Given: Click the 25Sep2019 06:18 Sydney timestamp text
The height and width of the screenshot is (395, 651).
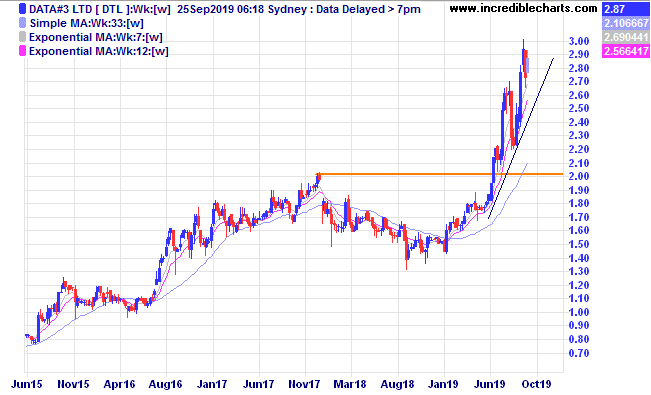Looking at the screenshot, I should click(x=244, y=9).
